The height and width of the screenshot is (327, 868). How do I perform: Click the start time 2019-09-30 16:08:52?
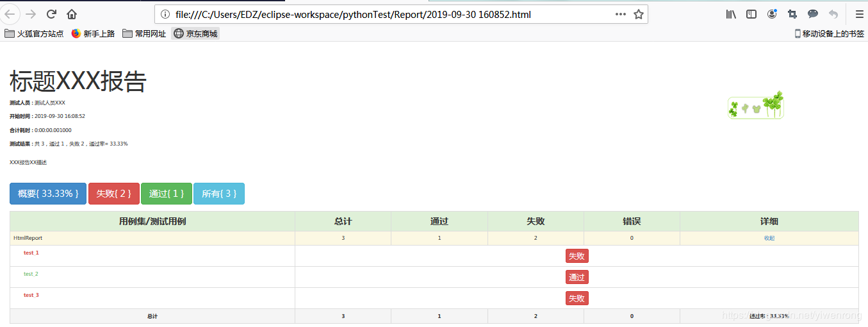(60, 116)
